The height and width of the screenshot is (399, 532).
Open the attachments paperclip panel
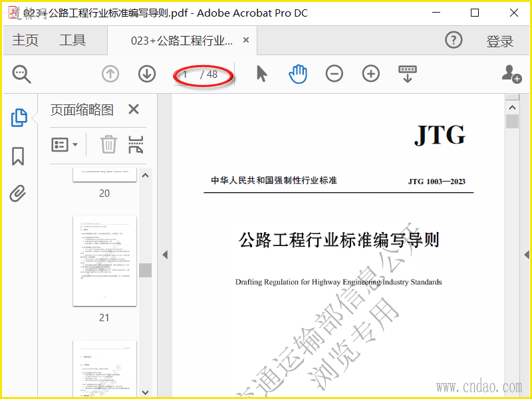point(18,194)
